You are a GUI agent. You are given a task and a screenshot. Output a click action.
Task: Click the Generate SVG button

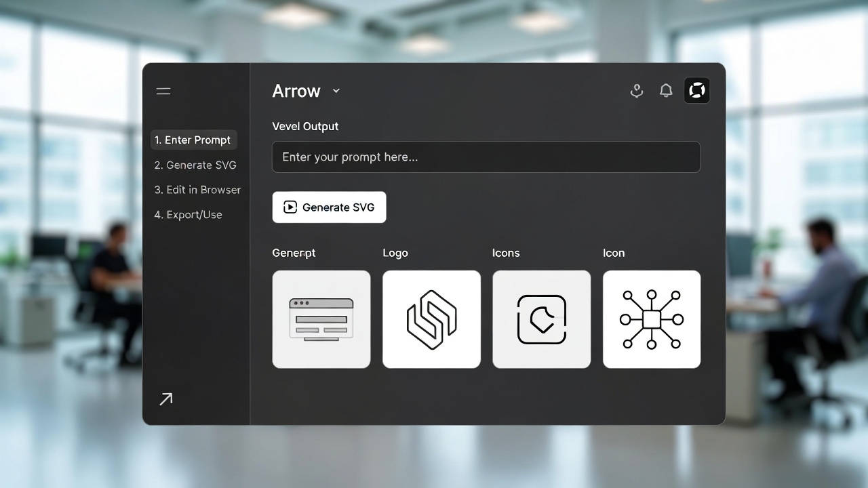point(329,207)
